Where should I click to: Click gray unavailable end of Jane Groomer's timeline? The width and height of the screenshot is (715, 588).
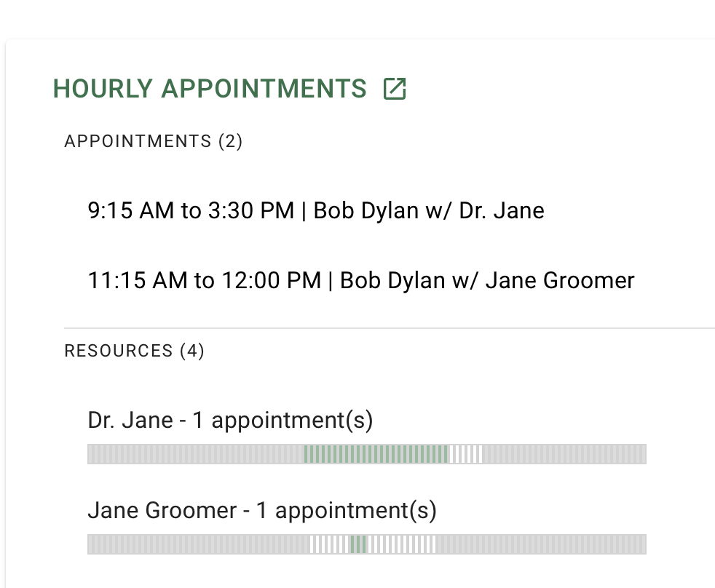point(541,544)
